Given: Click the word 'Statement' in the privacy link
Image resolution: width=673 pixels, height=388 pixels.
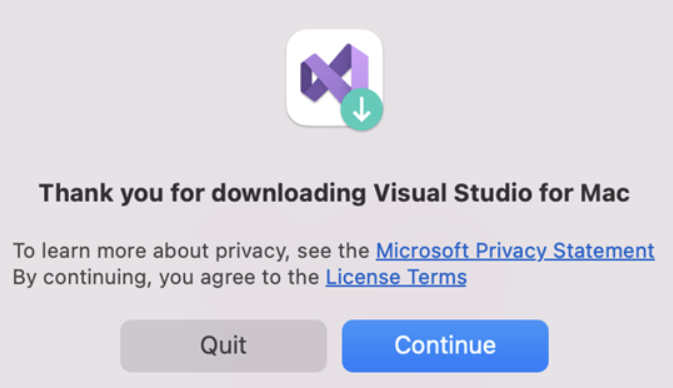Looking at the screenshot, I should point(603,251).
